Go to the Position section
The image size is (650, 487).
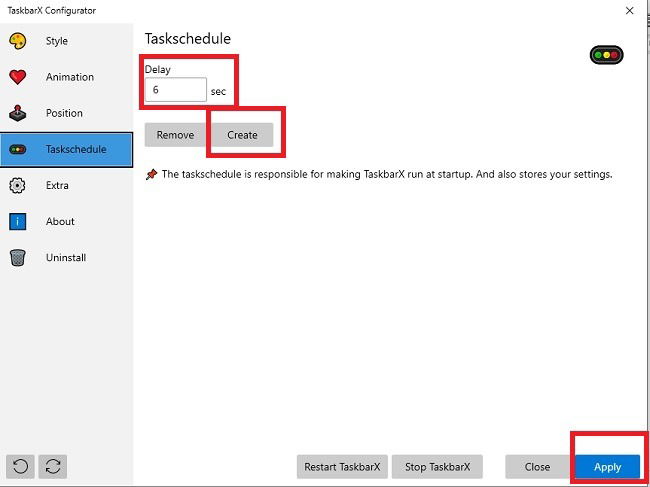(x=64, y=113)
